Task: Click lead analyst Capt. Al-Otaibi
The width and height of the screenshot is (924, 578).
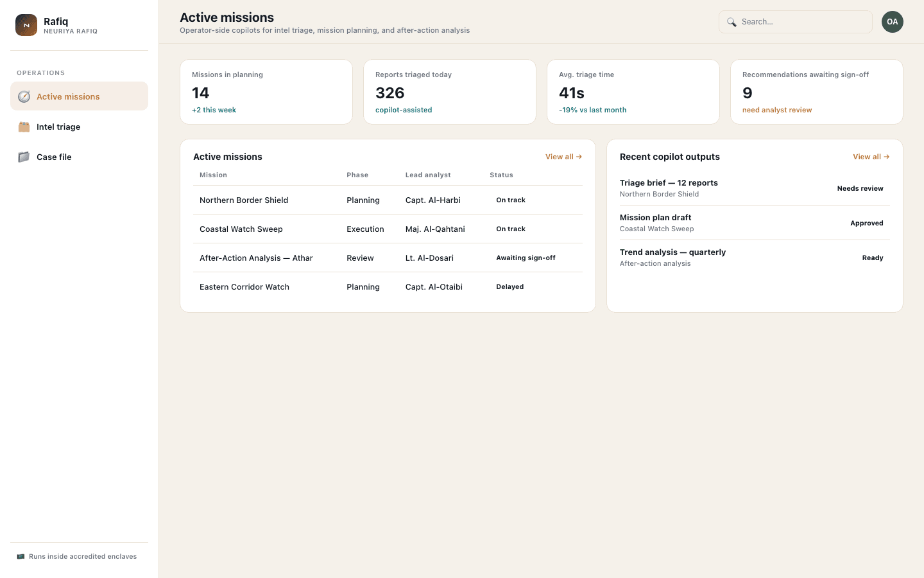Action: coord(434,286)
